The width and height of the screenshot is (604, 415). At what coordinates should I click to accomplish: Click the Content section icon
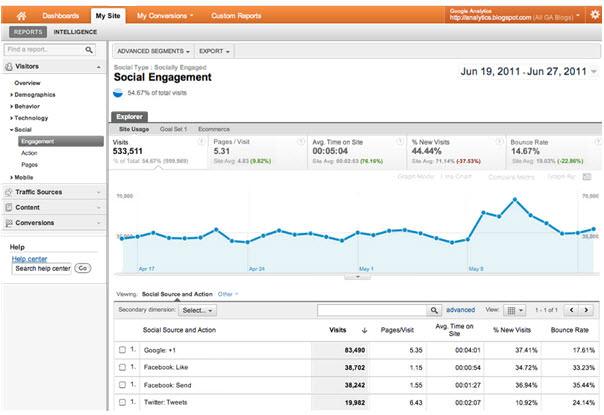pyautogui.click(x=8, y=207)
